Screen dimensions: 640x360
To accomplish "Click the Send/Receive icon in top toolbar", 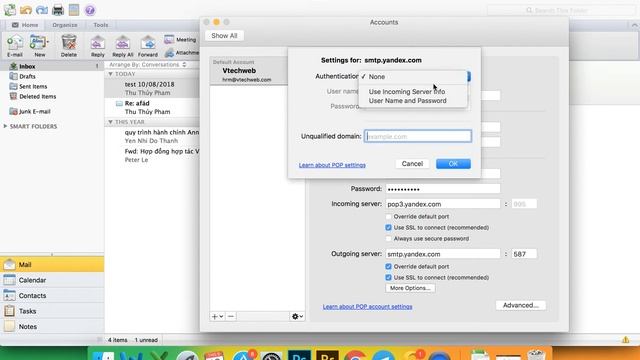I will point(9,10).
